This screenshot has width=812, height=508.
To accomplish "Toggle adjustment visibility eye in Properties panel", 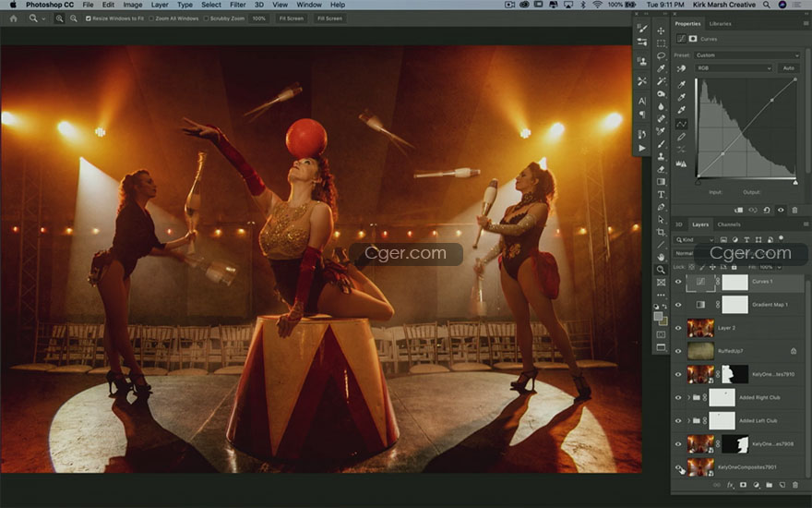I will pyautogui.click(x=781, y=210).
